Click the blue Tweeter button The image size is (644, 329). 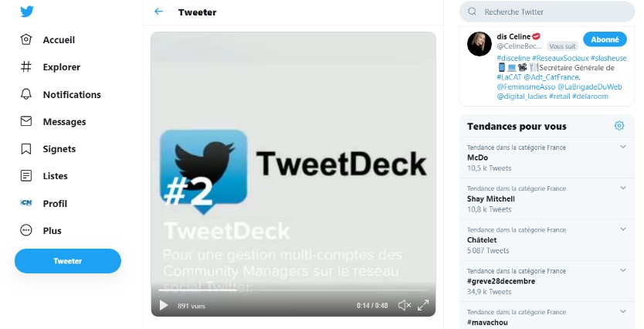point(68,261)
